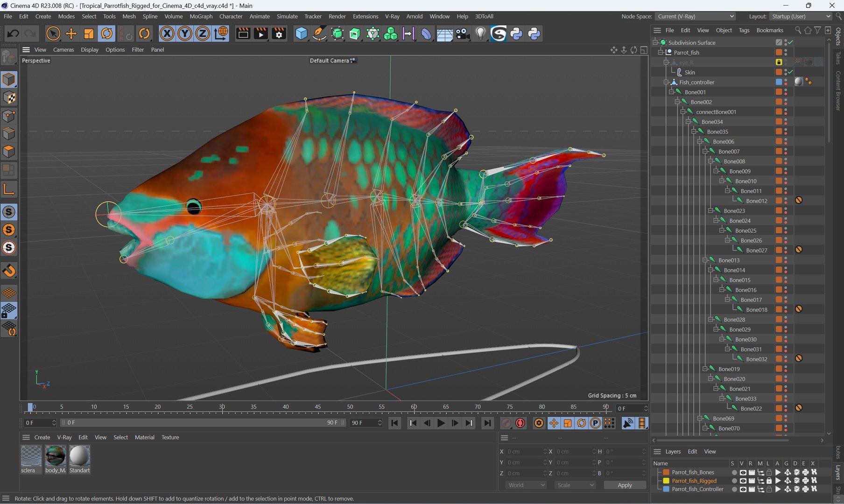Screen dimensions: 844x504
Task: Jump to the end of animation
Action: pos(487,423)
